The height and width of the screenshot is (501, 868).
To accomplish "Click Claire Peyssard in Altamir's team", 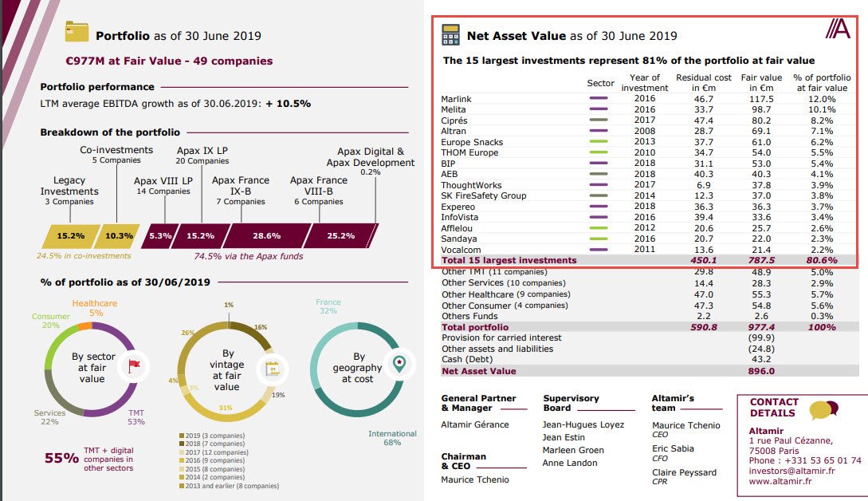I will [684, 473].
